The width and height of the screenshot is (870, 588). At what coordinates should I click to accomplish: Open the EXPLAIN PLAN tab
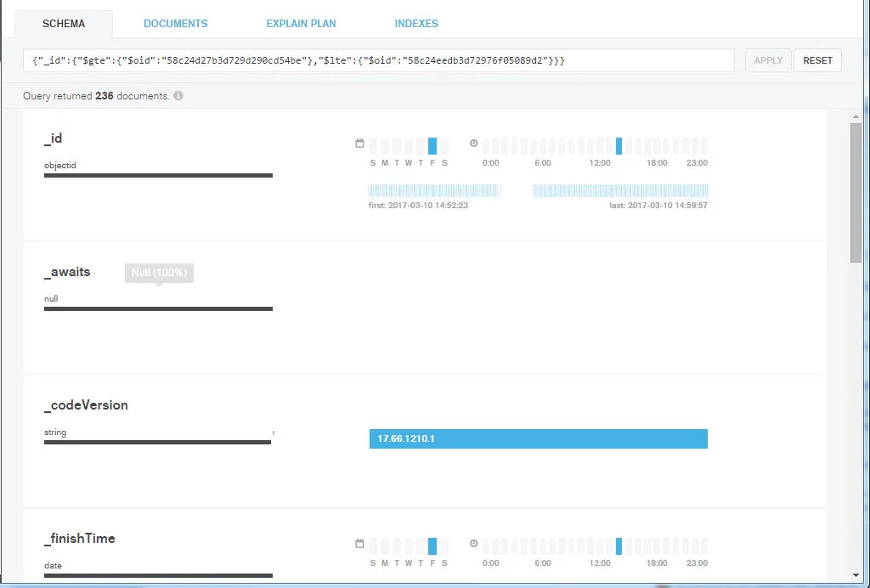(x=301, y=24)
